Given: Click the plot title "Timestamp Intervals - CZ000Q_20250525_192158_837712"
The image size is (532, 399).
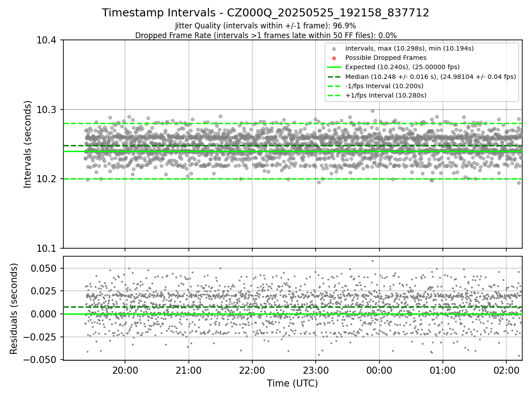Looking at the screenshot, I should [x=266, y=13].
